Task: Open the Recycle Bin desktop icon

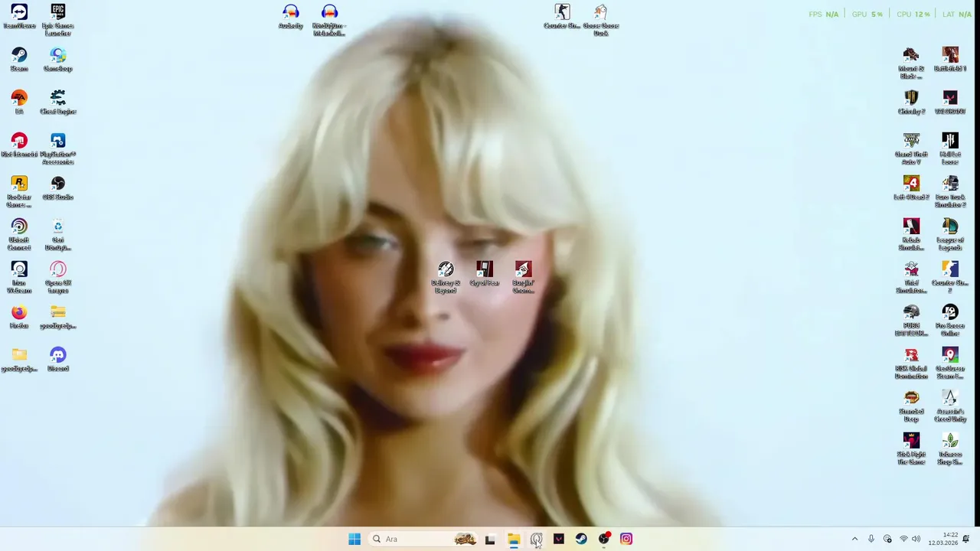Action: (58, 234)
